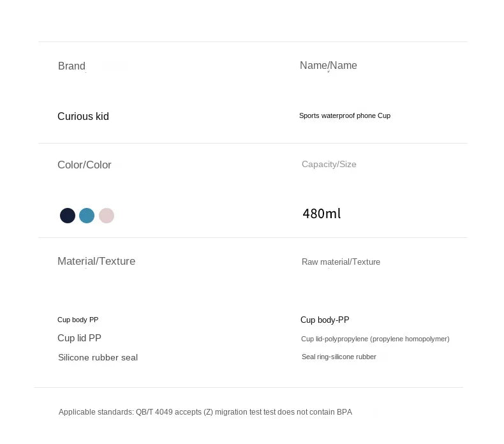
Task: Select Cup lid-polypropylene homopolymer text
Action: click(375, 339)
